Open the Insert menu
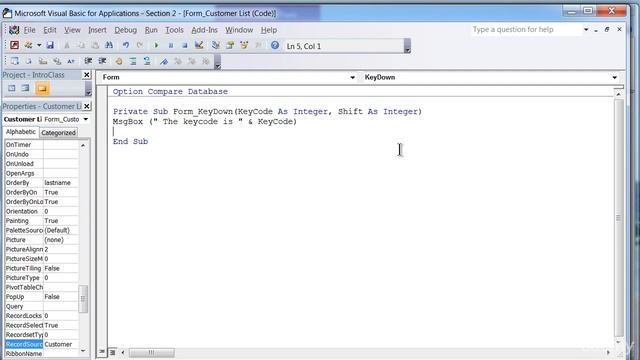 (97, 30)
